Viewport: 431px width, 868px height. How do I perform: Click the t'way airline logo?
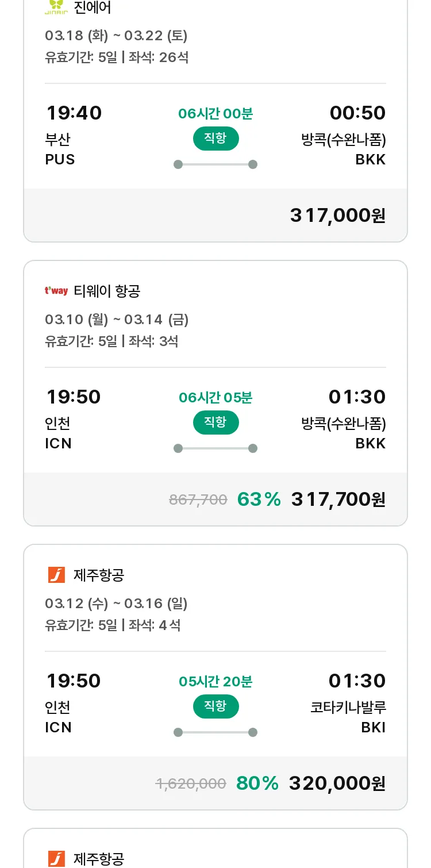coord(56,291)
